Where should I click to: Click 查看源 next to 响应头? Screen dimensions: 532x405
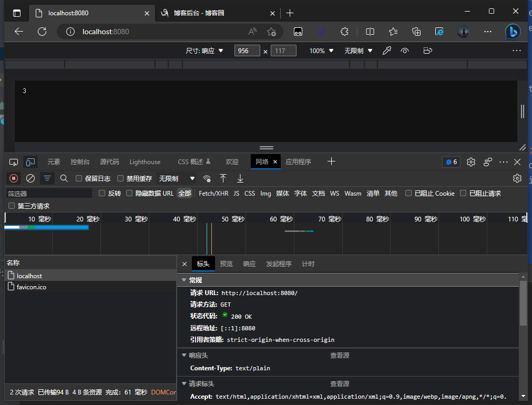pyautogui.click(x=340, y=356)
